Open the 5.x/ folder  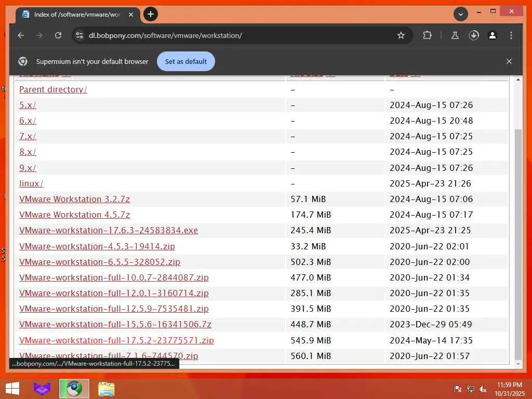pos(28,105)
